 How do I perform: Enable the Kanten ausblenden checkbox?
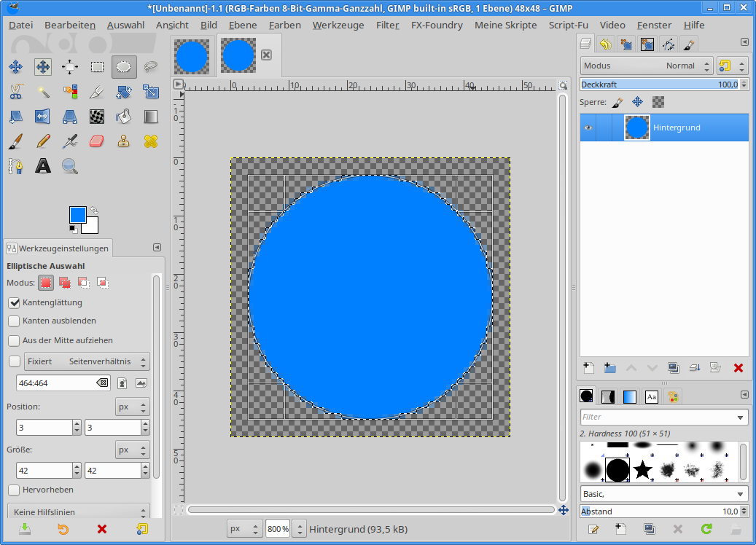point(14,321)
